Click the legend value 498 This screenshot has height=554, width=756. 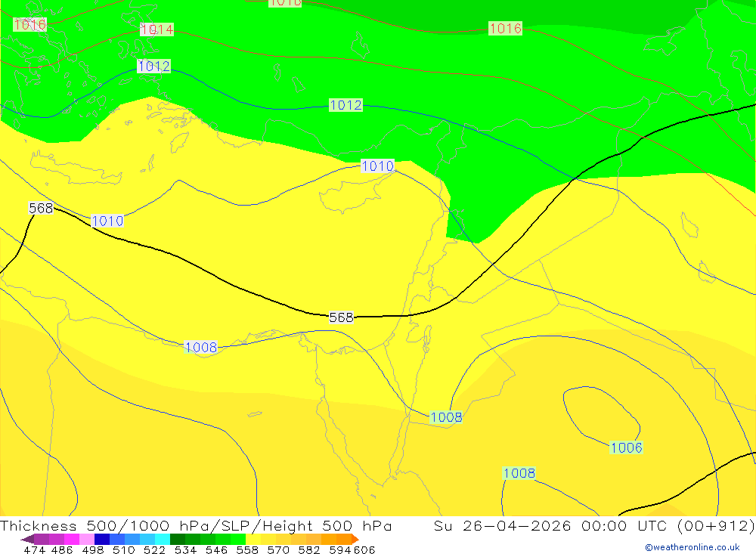92,549
